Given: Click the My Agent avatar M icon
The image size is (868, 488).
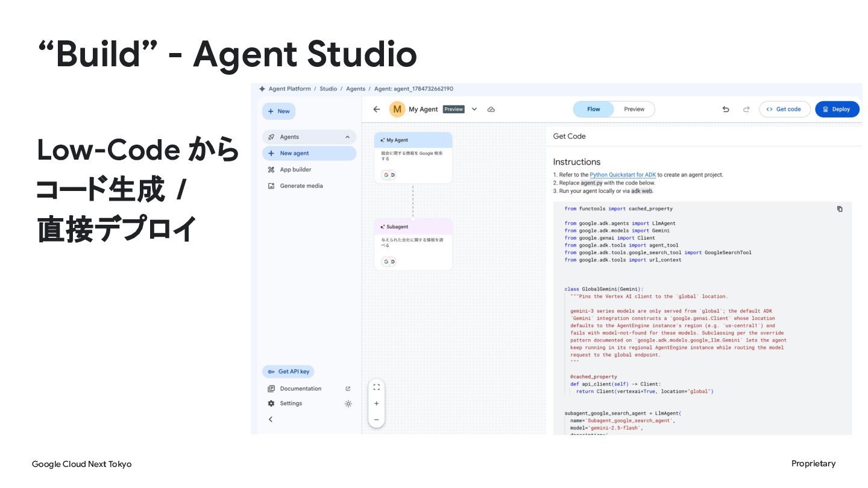Looking at the screenshot, I should [397, 109].
